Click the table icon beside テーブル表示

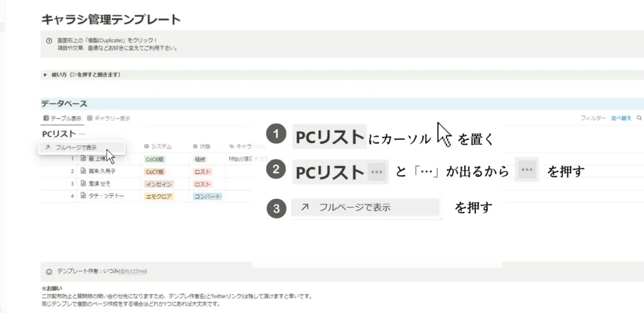46,118
